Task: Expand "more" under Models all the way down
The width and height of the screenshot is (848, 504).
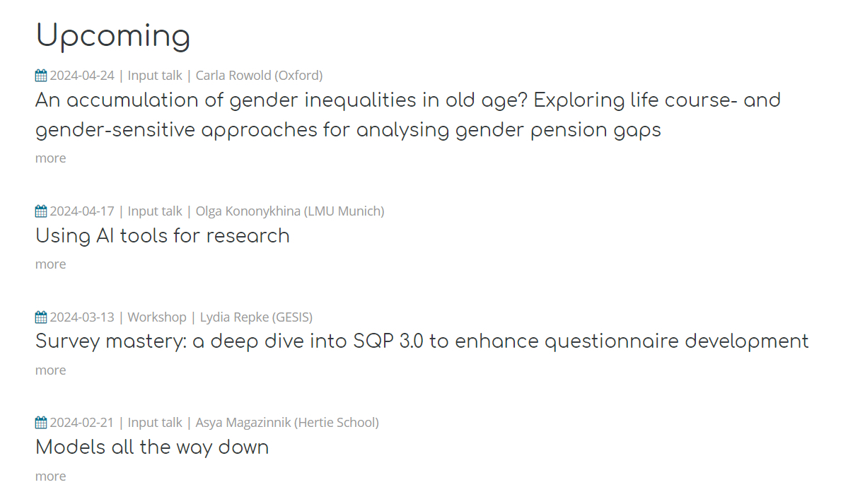Action: click(50, 476)
